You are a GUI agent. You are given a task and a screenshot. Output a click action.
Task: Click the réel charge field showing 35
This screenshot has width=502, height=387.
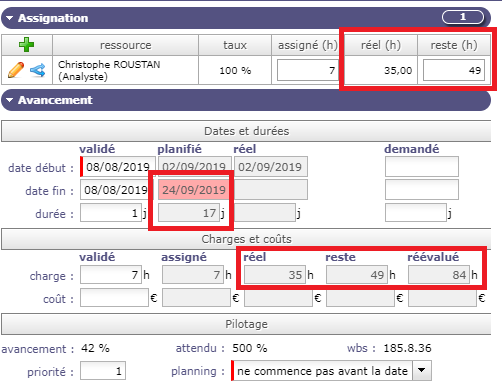tap(275, 275)
